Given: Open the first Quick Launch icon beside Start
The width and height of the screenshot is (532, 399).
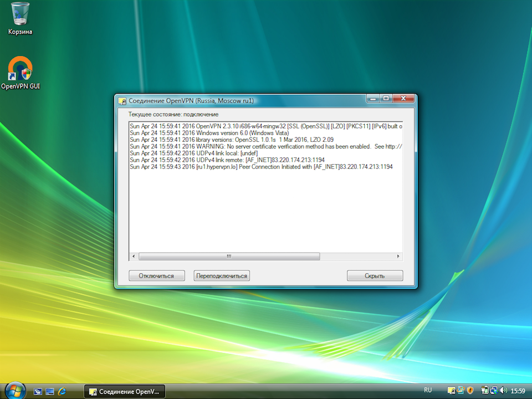Looking at the screenshot, I should coord(38,392).
